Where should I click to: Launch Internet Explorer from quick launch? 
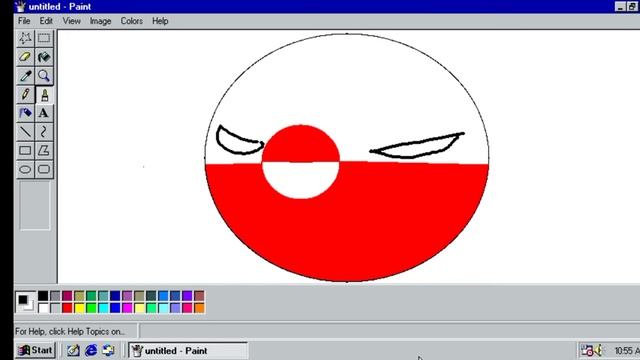91,350
